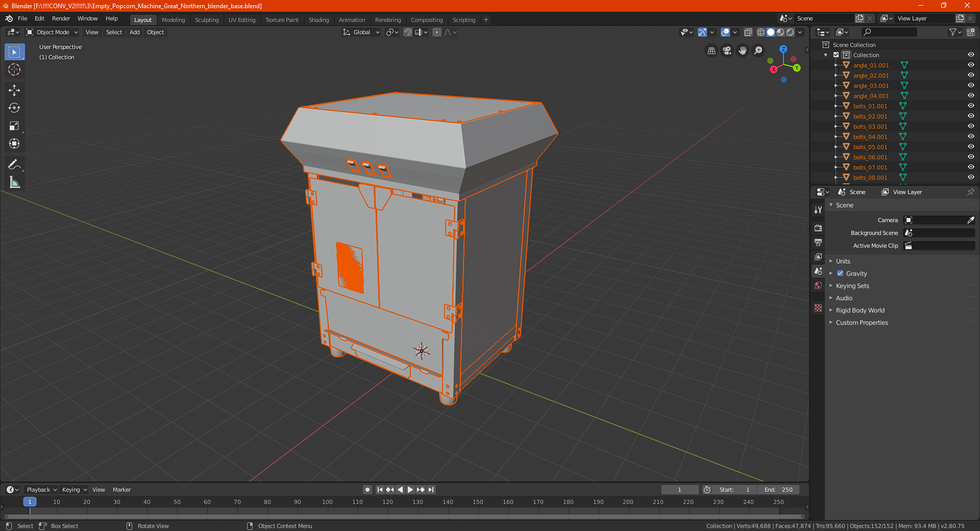This screenshot has height=531, width=980.
Task: Hide Collection with eye icon
Action: 971,55
